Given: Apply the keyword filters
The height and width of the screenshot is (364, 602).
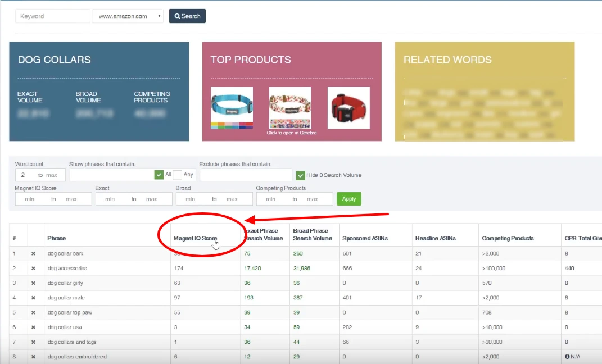Looking at the screenshot, I should 349,198.
